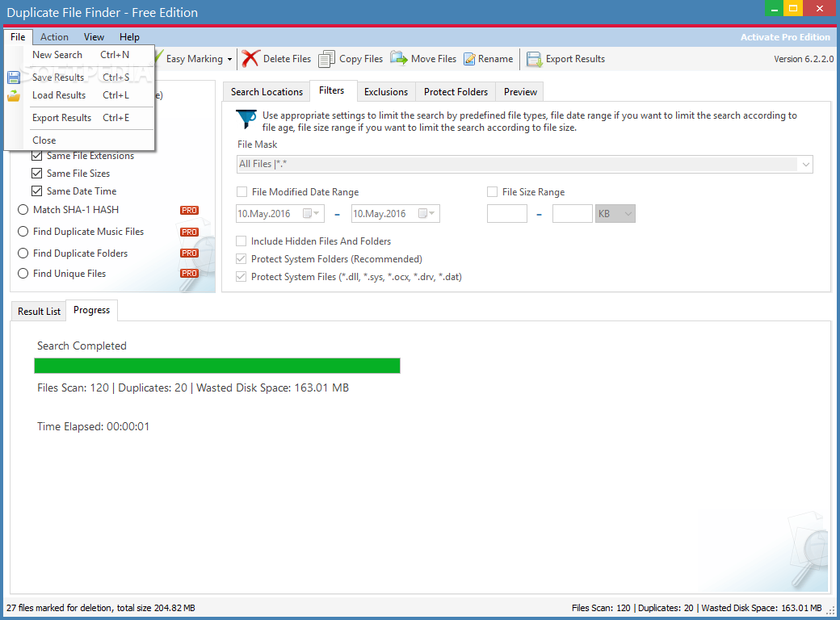The width and height of the screenshot is (840, 620).
Task: Select Close in the File menu
Action: click(80, 140)
